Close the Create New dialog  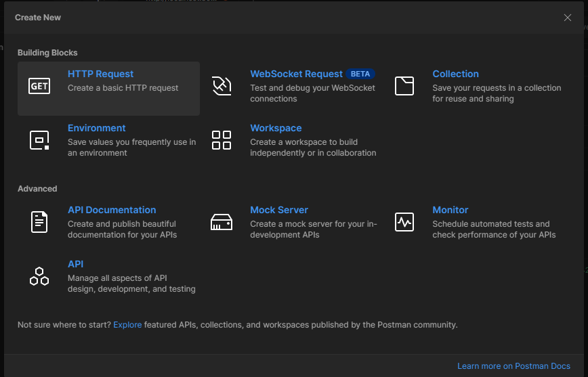[x=568, y=18]
